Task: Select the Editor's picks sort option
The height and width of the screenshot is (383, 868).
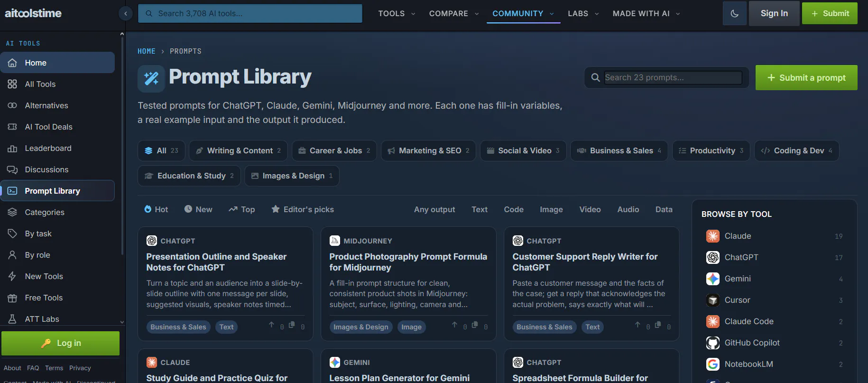Action: coord(303,209)
